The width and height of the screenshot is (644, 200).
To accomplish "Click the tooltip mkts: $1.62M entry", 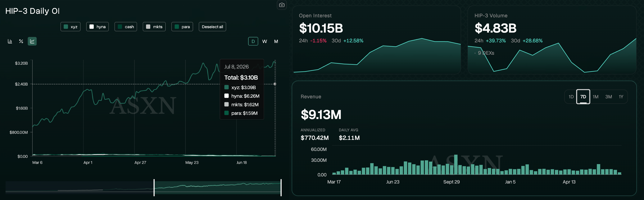I will coord(241,105).
